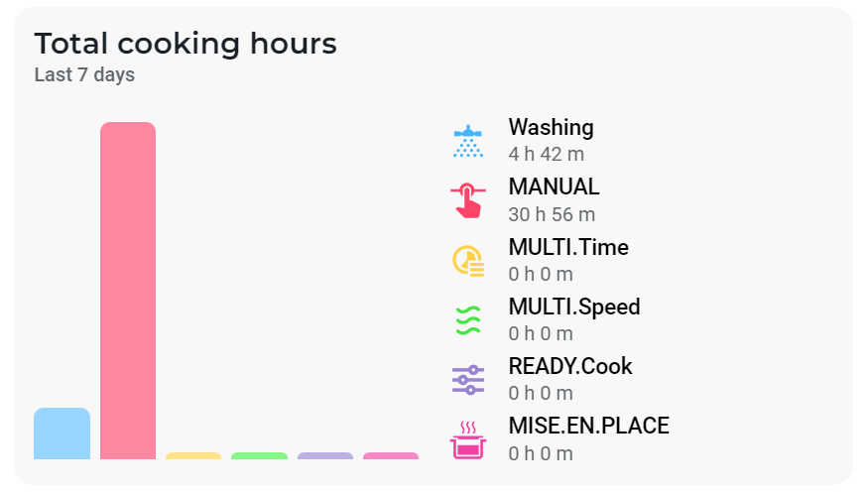Click the MISE.EN.PLACE legend label
The height and width of the screenshot is (496, 868).
[x=588, y=426]
